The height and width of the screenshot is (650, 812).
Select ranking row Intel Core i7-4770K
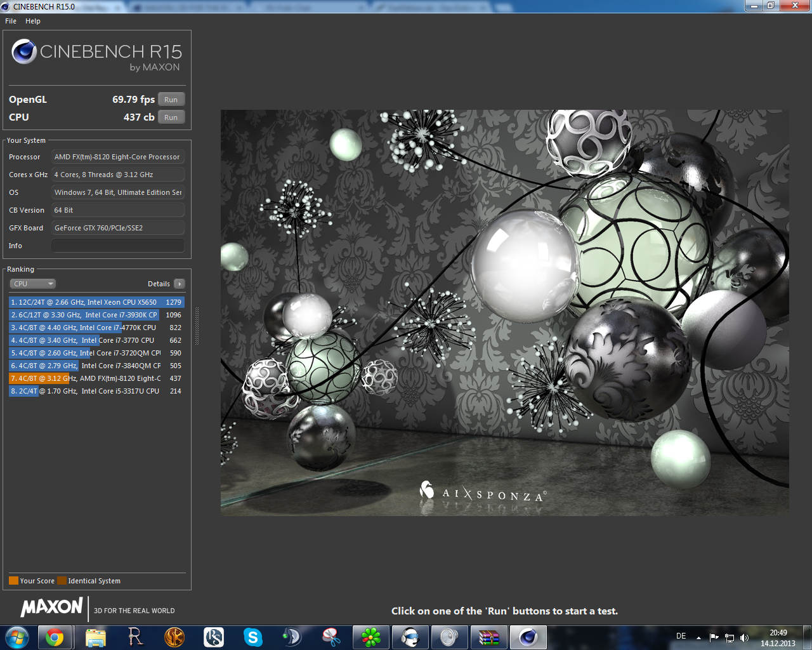[96, 328]
